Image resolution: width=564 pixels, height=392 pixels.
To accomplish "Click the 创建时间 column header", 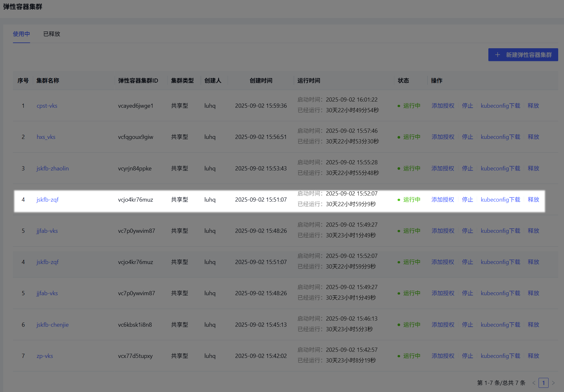I will [x=261, y=81].
